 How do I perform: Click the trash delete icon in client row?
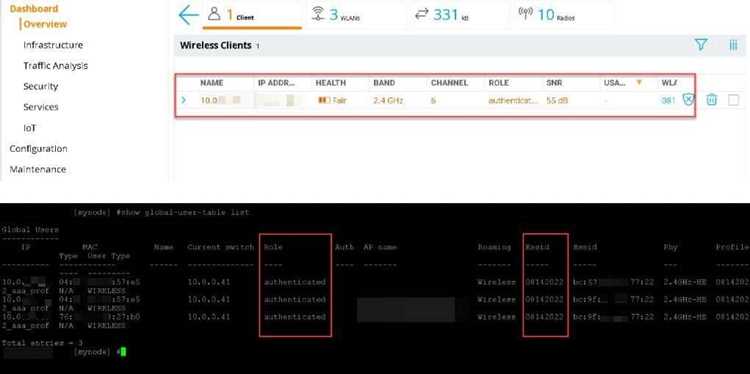[712, 99]
